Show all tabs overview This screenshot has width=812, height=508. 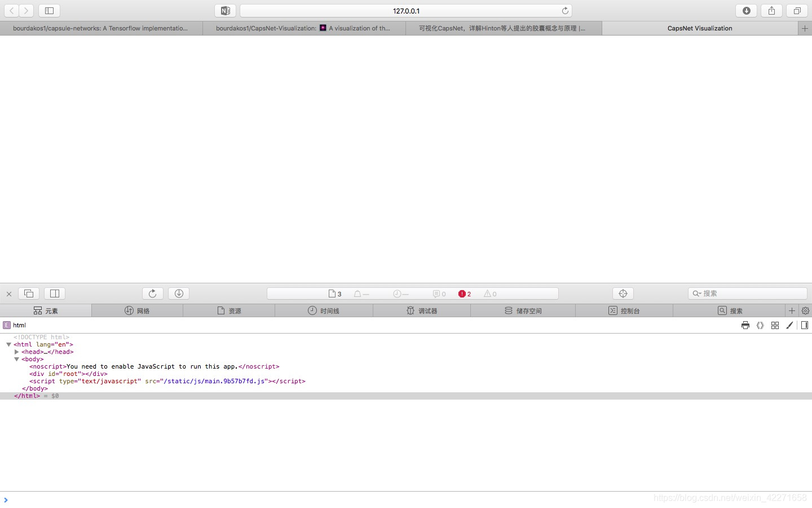coord(797,11)
